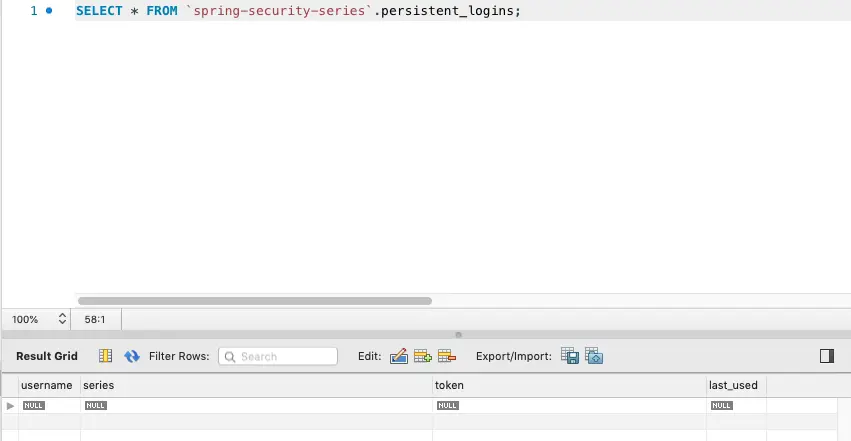Place cursor in SELECT statement text
Viewport: 851px width, 441px height.
point(298,11)
